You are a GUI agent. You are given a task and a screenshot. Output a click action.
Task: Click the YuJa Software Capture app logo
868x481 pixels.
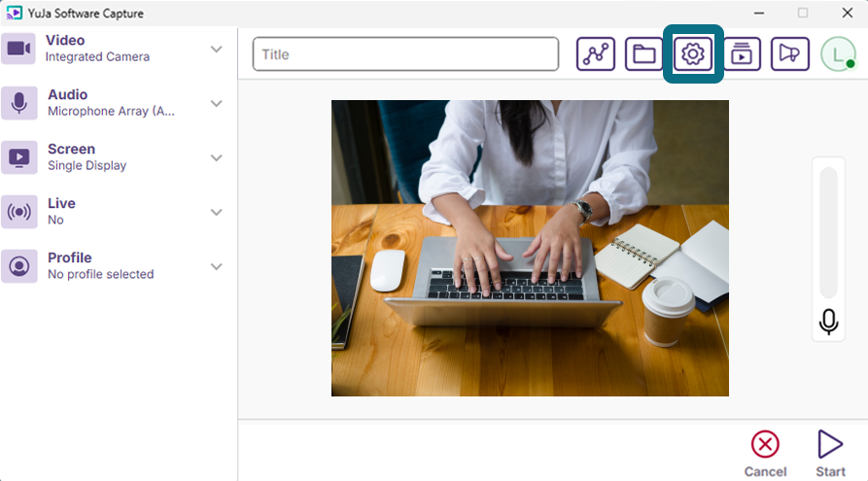[14, 13]
